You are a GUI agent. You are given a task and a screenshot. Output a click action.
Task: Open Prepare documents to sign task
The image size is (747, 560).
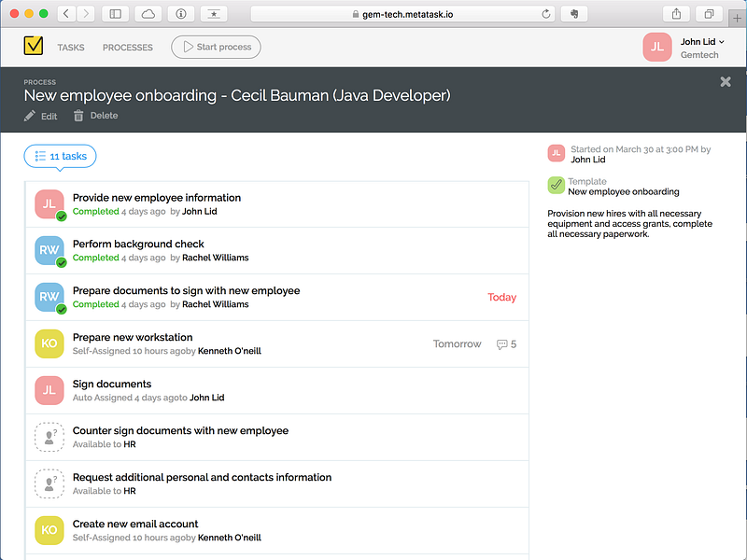coord(276,298)
